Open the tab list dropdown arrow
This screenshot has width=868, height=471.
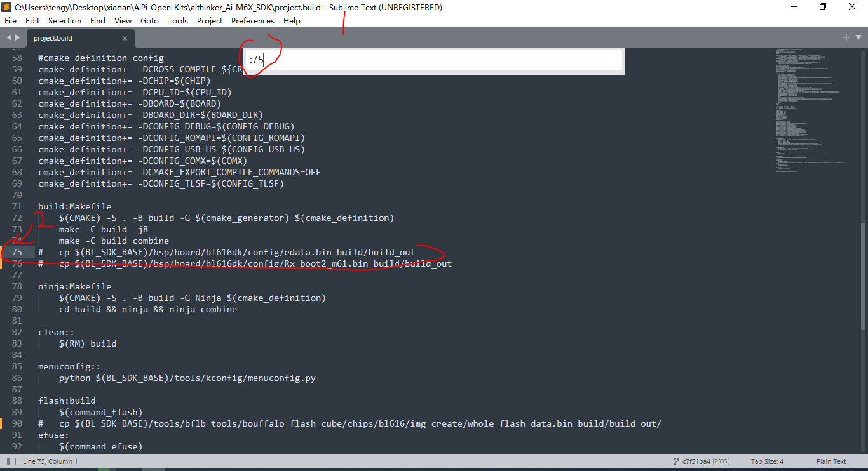[x=858, y=37]
